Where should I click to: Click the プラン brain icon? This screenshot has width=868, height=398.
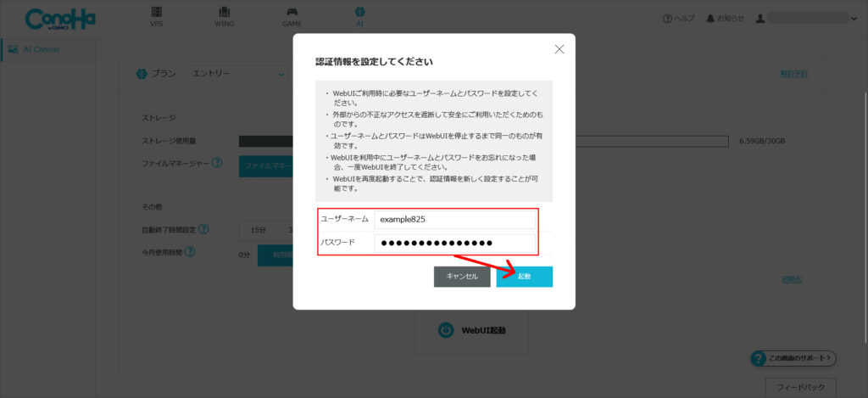(x=142, y=74)
